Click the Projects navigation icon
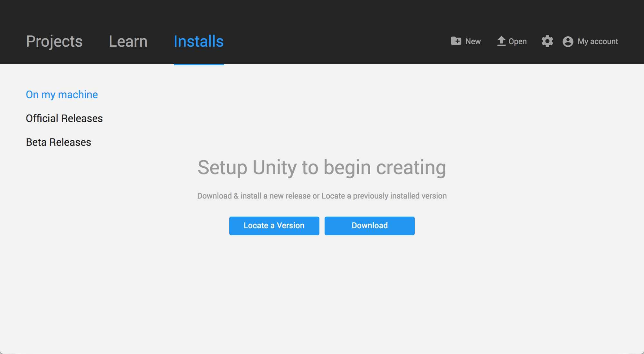644x354 pixels. (x=54, y=41)
